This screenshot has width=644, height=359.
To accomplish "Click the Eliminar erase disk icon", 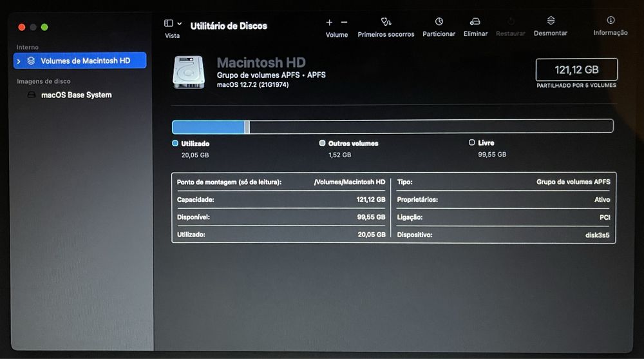I will click(475, 21).
